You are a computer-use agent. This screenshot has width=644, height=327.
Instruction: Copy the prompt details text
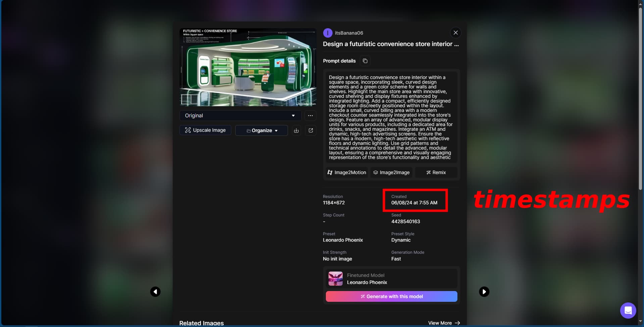(365, 61)
